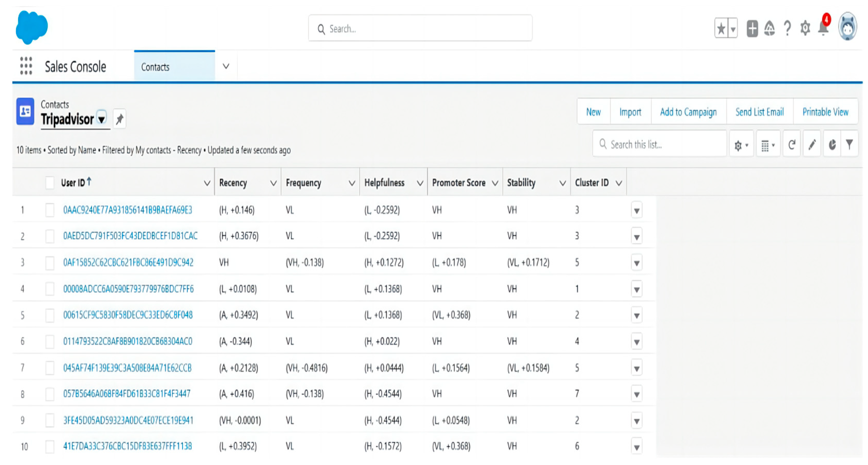
Task: Expand the Recency column menu chevron
Action: 273,183
